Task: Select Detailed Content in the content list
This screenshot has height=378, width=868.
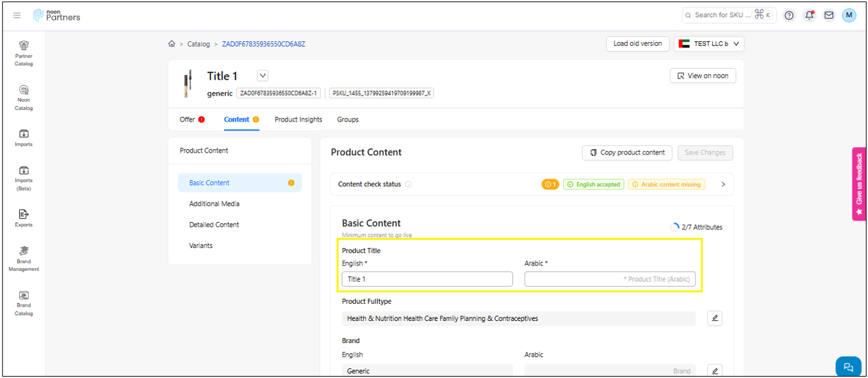Action: 214,225
